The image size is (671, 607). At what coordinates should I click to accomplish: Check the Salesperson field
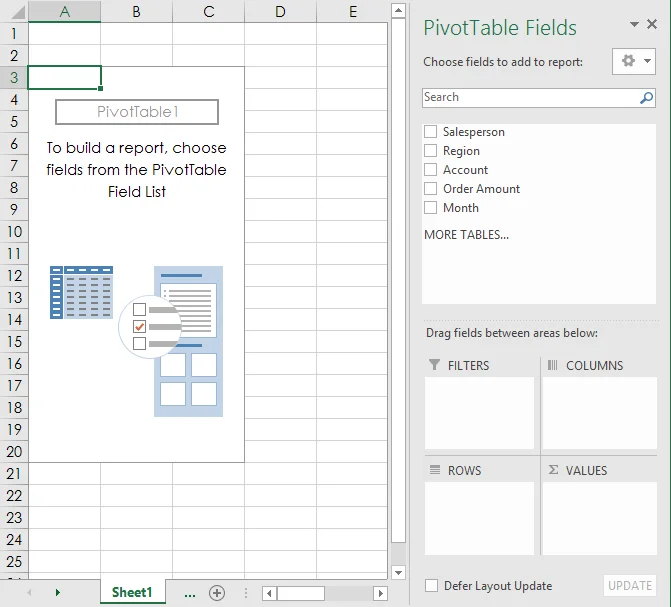click(x=431, y=131)
